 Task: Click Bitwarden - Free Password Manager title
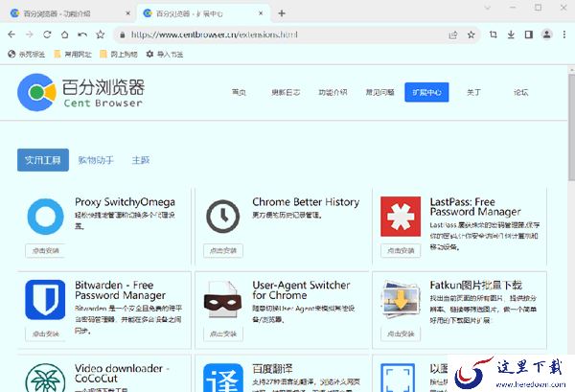121,290
